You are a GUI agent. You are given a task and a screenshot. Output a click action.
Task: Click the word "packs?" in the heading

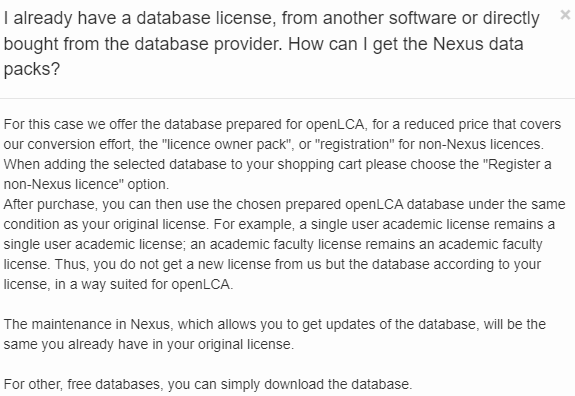click(x=32, y=69)
